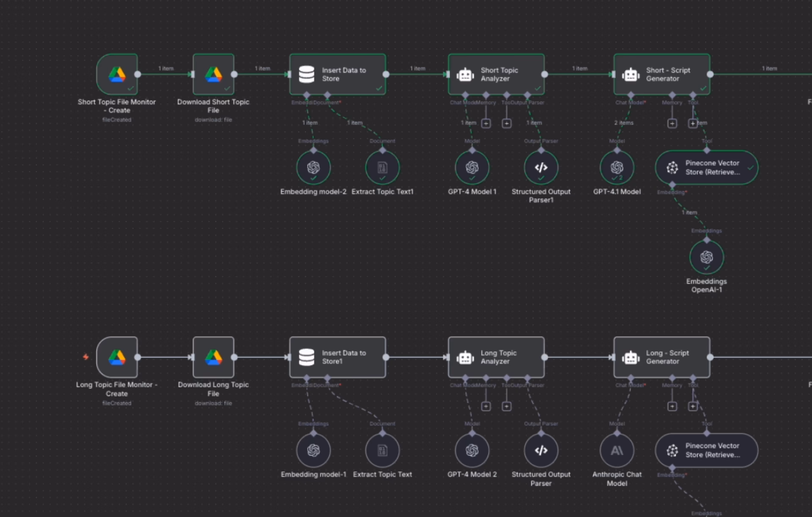The height and width of the screenshot is (517, 812).
Task: Select the Extract Topic Text document node
Action: point(382,450)
